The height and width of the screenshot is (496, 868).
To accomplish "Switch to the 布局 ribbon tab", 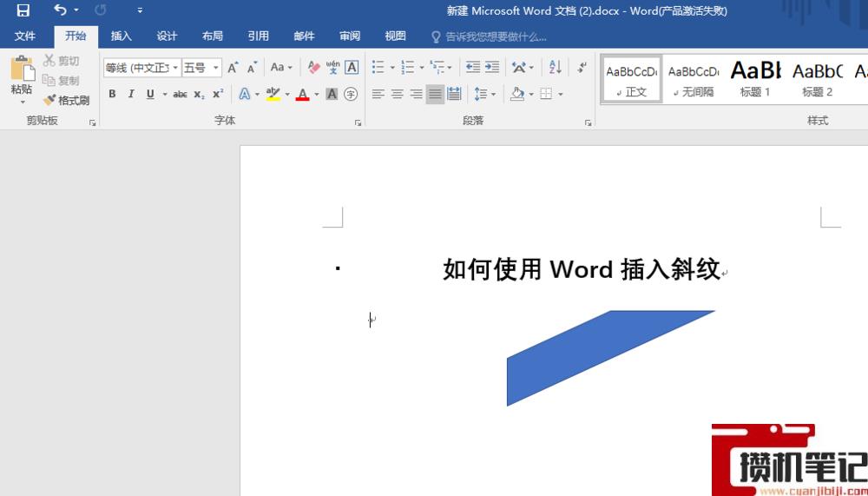I will click(213, 36).
